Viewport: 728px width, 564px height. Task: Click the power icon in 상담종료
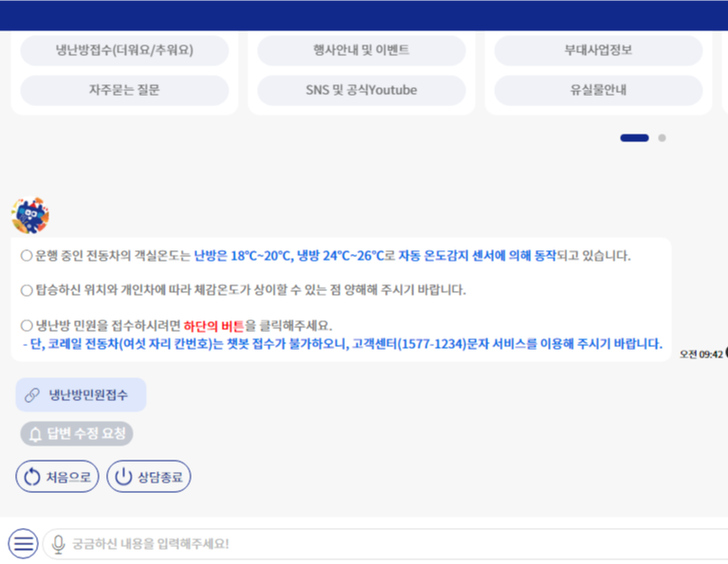tap(123, 477)
